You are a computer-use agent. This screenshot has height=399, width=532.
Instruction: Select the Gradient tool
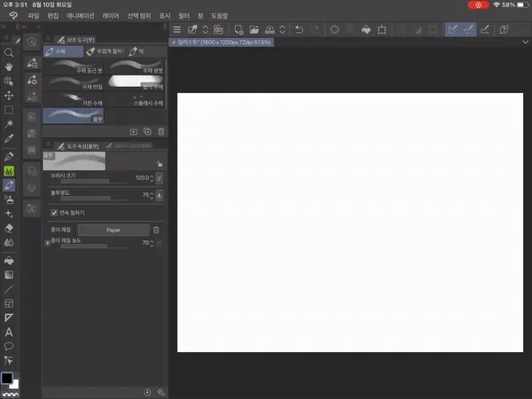[x=9, y=275]
